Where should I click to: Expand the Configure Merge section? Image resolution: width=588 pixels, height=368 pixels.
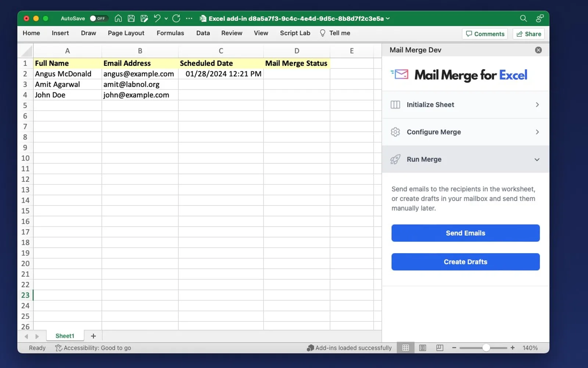466,132
